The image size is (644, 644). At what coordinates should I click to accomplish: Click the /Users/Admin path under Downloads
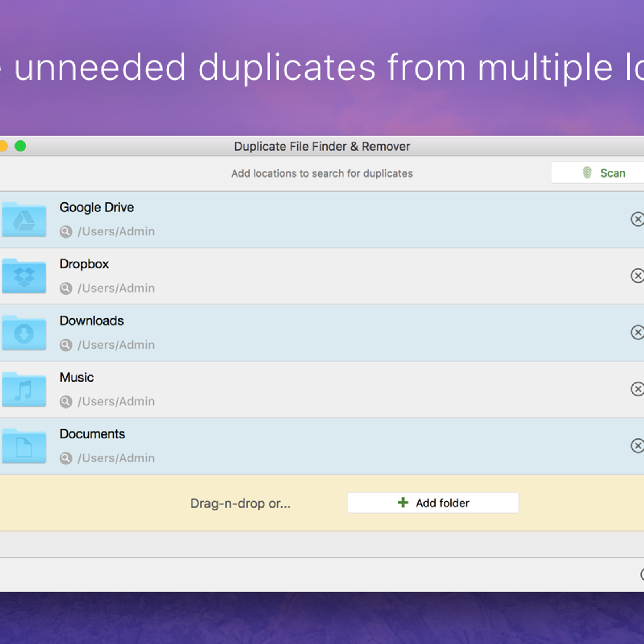[x=116, y=345]
